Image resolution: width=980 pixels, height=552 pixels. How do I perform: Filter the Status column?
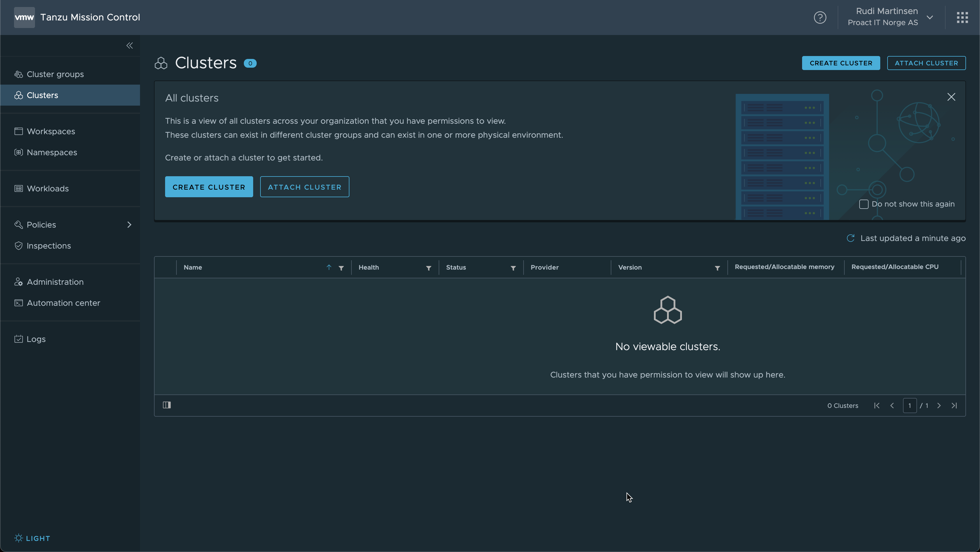[x=513, y=268]
